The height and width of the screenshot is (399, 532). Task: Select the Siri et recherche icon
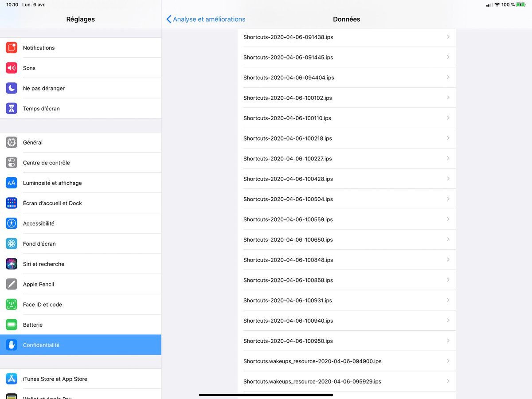coord(12,264)
